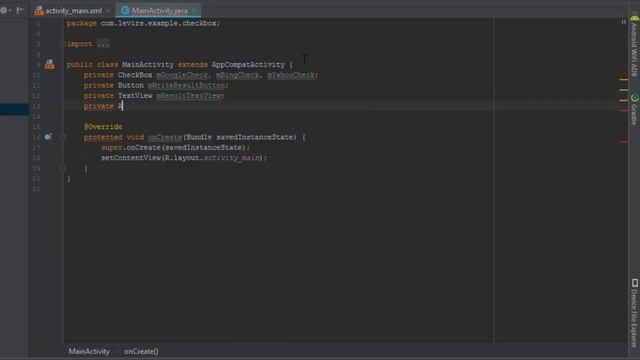Place cursor at end of line 13

tap(123, 106)
